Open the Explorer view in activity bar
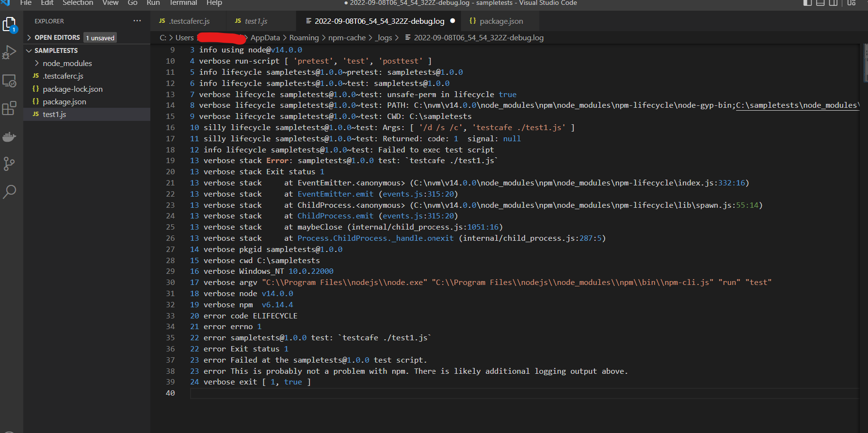Screen dimensions: 868x433 point(10,24)
